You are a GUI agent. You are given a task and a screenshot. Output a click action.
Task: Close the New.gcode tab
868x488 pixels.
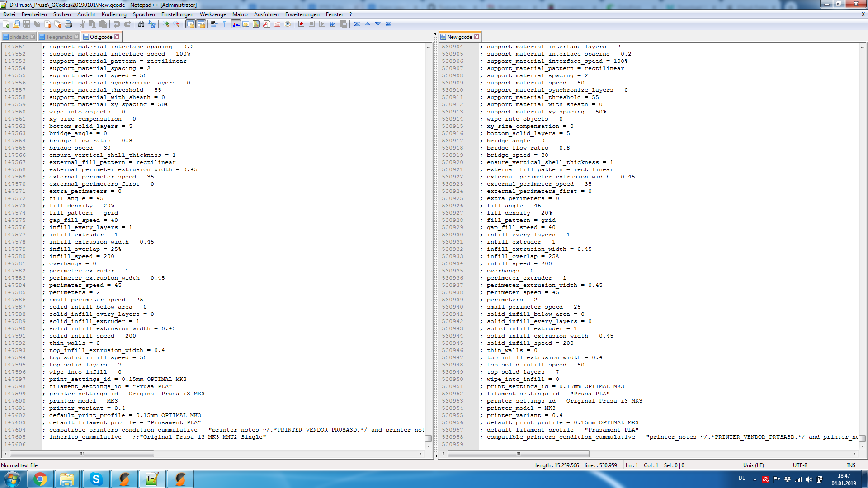coord(477,37)
